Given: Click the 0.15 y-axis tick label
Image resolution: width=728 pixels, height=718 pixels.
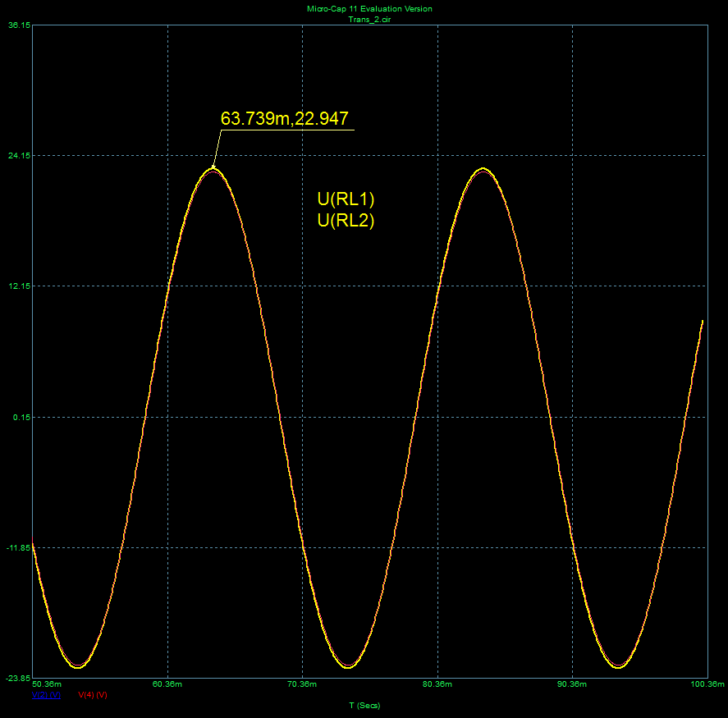Looking at the screenshot, I should coord(21,417).
